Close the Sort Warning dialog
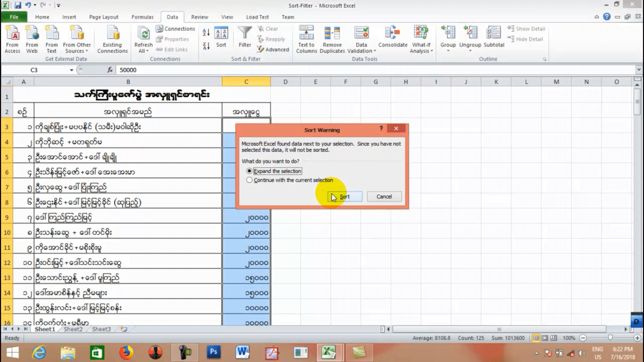Viewport: 644px width, 362px height. tap(396, 129)
